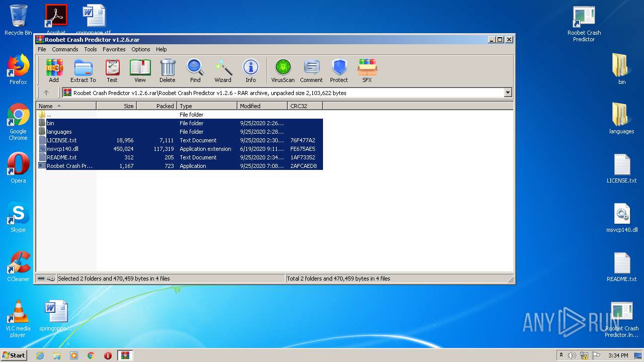Select the parent '..' folder row

point(180,115)
